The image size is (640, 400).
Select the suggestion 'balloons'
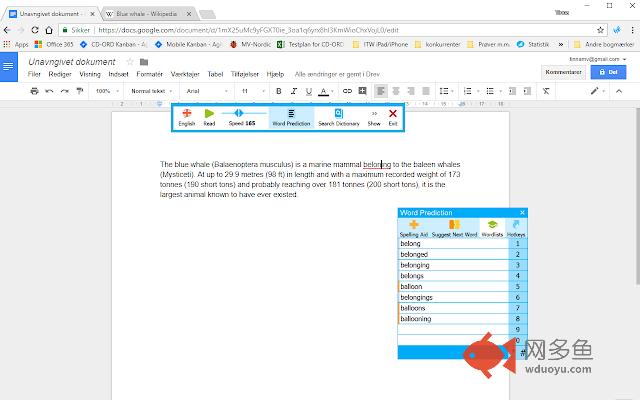tap(453, 308)
